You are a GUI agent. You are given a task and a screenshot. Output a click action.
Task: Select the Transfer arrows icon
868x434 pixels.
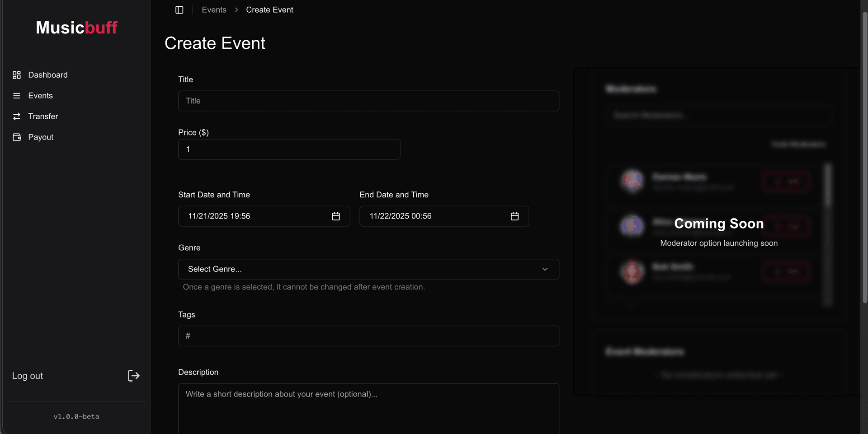17,116
